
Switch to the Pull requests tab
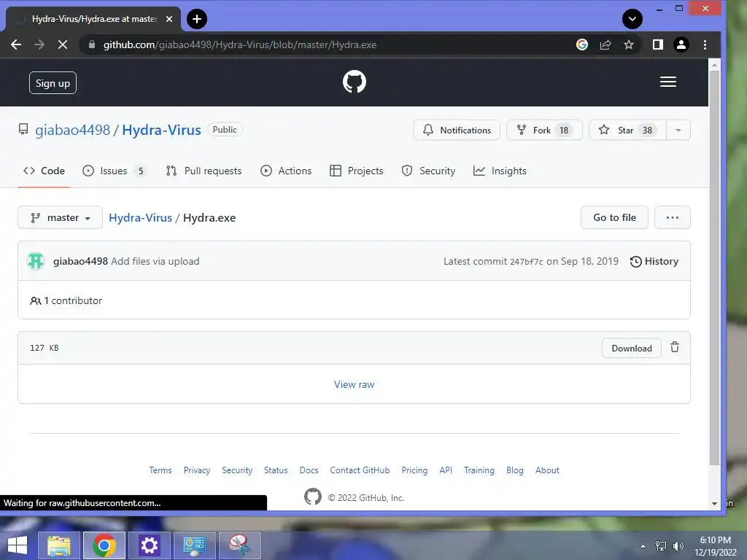204,171
